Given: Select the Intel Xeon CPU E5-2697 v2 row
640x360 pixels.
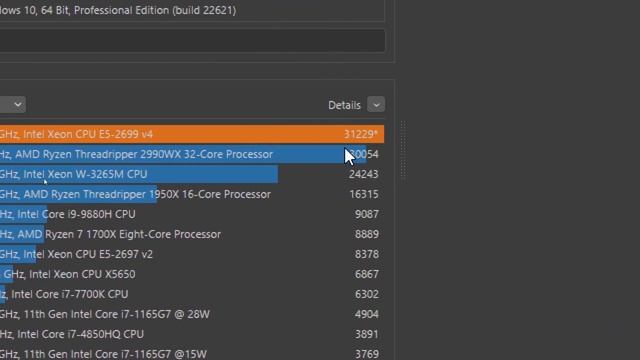Looking at the screenshot, I should tap(192, 254).
